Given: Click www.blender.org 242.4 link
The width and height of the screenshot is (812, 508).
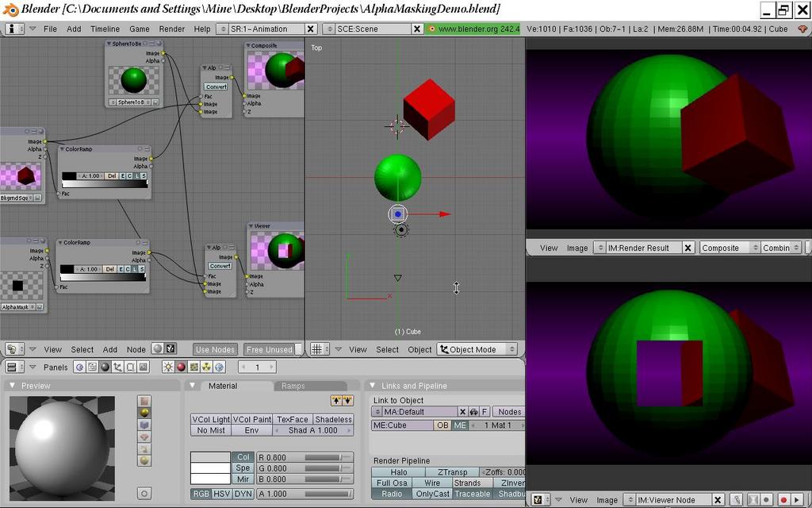Looking at the screenshot, I should coord(474,29).
